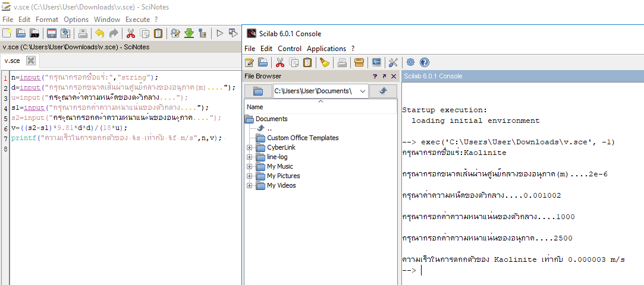Copy selection in SciNotes toolbar
Image resolution: width=644 pixels, height=285 pixels.
point(144,33)
